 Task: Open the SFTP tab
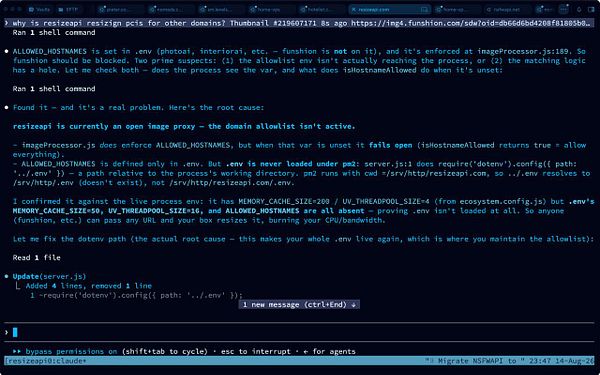pos(68,10)
